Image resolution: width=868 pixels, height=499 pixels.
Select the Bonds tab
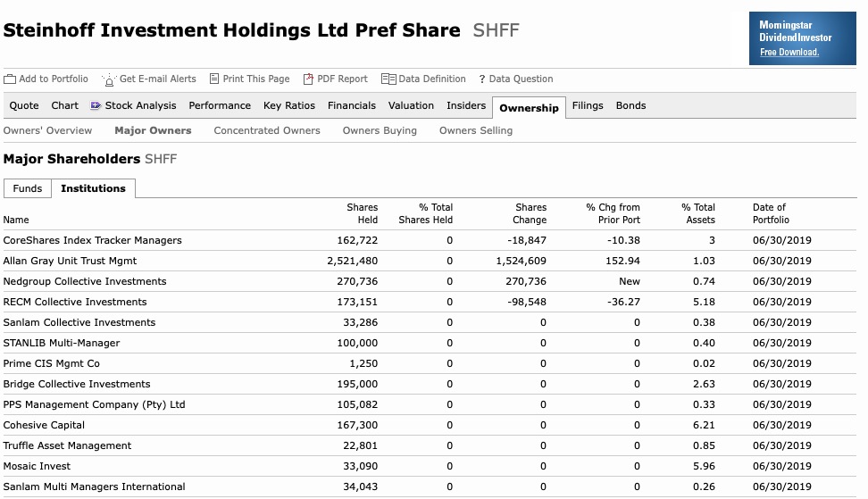(x=630, y=105)
